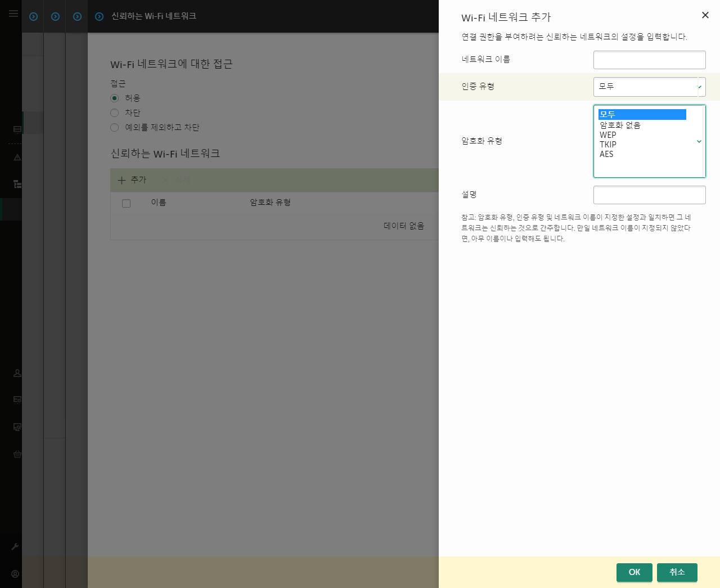Click the user accounts icon in sidebar
Image resolution: width=720 pixels, height=588 pixels.
pos(17,373)
